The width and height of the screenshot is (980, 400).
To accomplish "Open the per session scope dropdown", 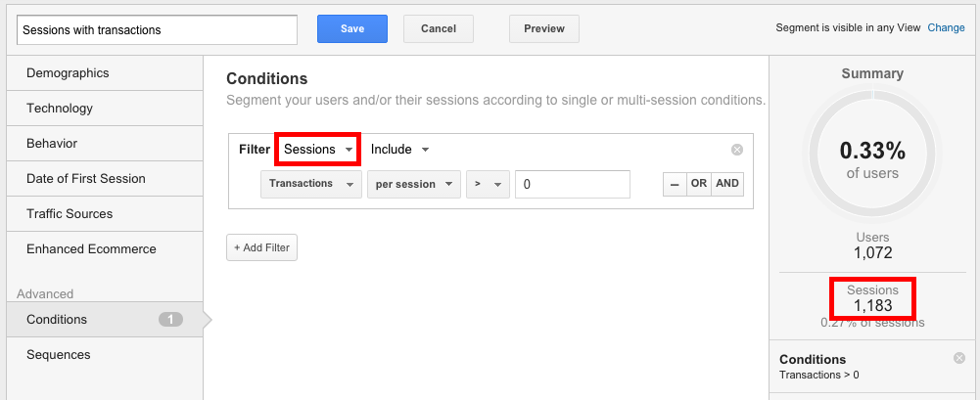I will [x=413, y=184].
